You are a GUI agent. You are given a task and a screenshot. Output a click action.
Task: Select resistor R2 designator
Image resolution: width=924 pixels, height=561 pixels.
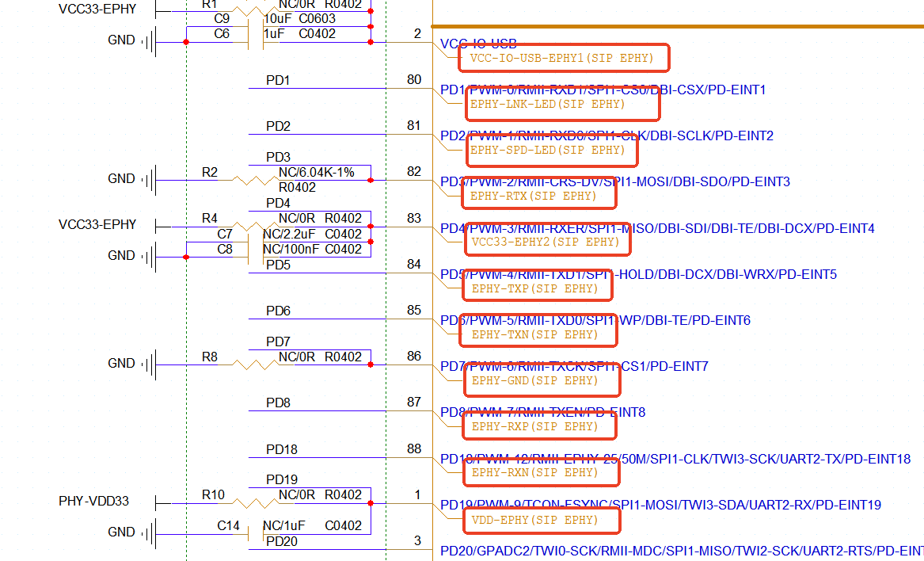(x=209, y=172)
